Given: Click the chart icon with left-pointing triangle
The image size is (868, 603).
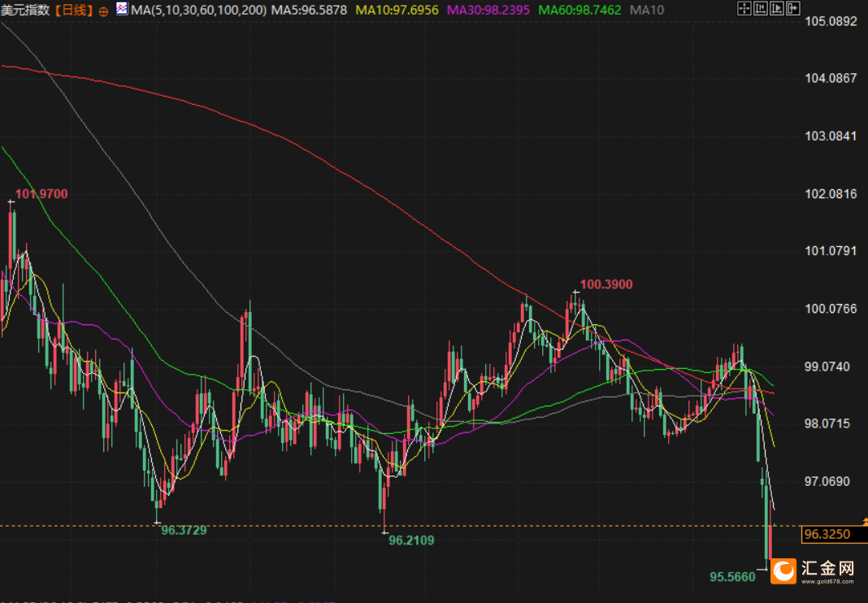Looking at the screenshot, I should tap(761, 8).
